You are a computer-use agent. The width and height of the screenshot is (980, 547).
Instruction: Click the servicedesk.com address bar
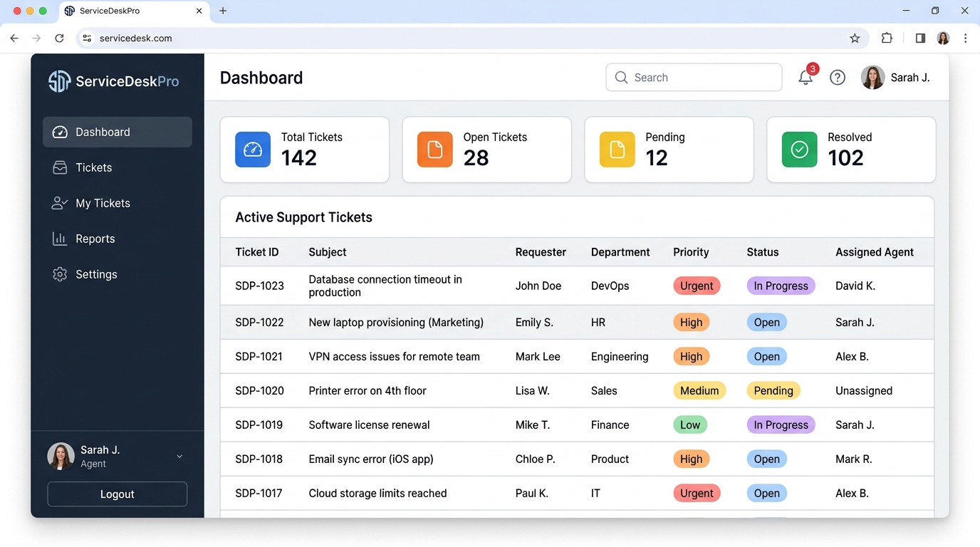(472, 38)
